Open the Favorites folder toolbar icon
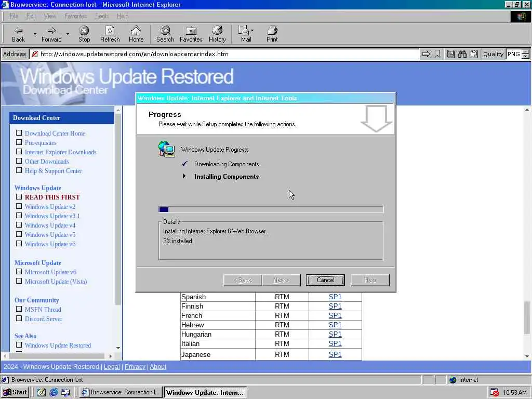Screen dimensions: 532x399 pyautogui.click(x=191, y=31)
